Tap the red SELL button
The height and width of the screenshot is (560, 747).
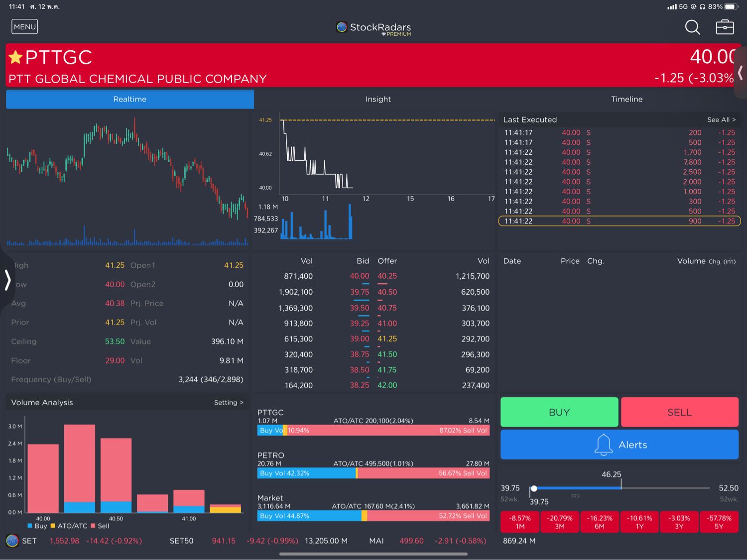(x=680, y=412)
